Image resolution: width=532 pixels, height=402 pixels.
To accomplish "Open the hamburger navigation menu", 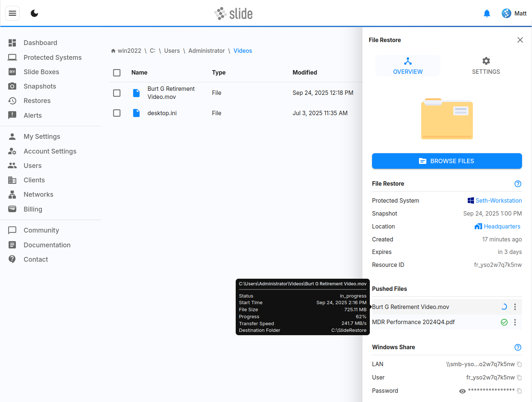I will [x=12, y=13].
